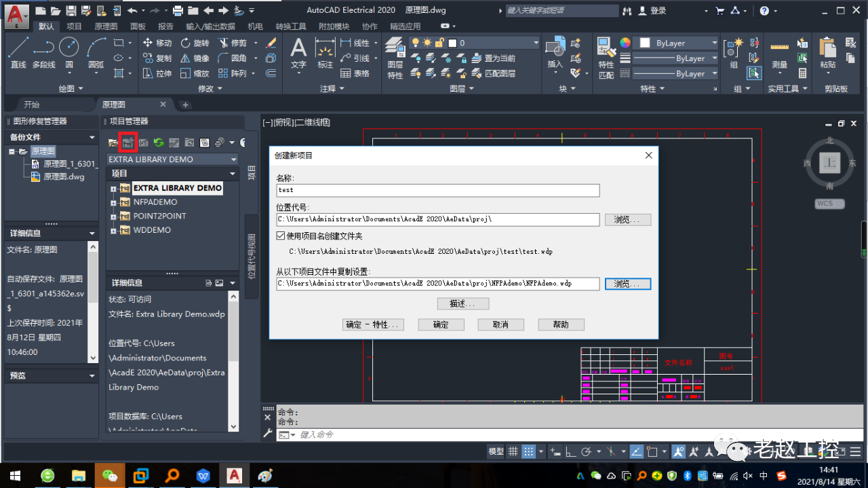Click the 旋转 (Rotate) tool

tap(195, 43)
